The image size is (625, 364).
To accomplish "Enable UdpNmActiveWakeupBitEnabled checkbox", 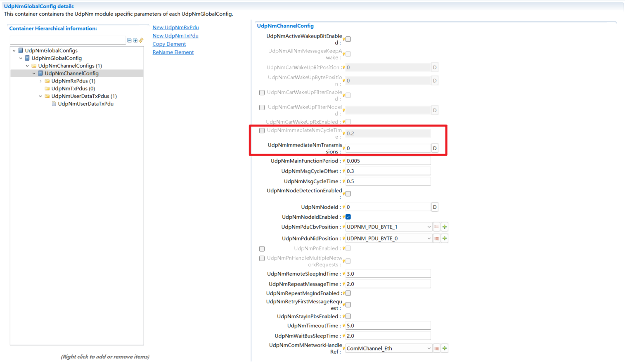I will (x=348, y=39).
